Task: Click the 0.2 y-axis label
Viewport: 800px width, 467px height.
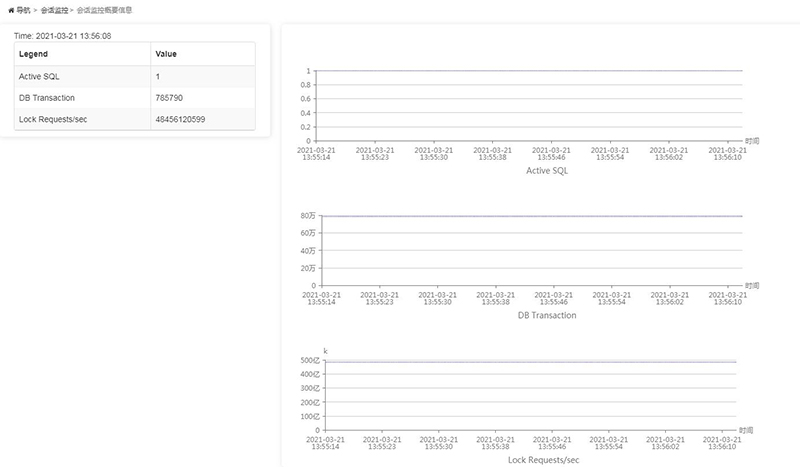Action: 305,127
